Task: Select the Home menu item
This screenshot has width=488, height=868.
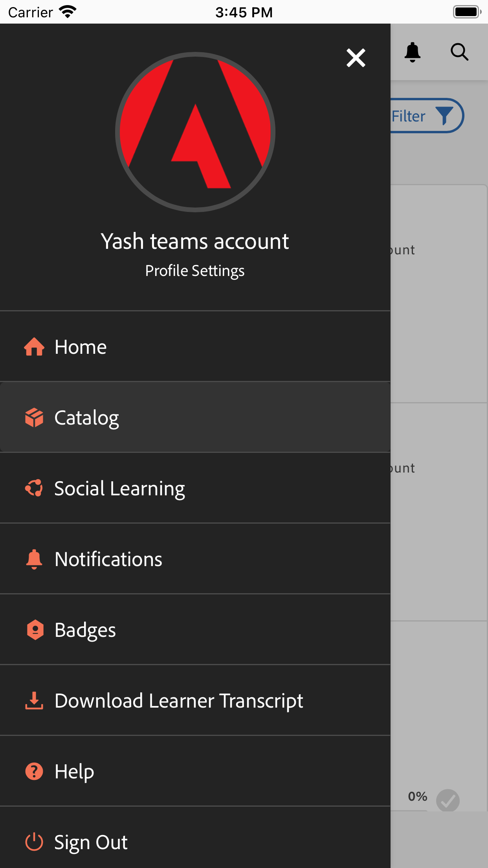Action: (81, 347)
